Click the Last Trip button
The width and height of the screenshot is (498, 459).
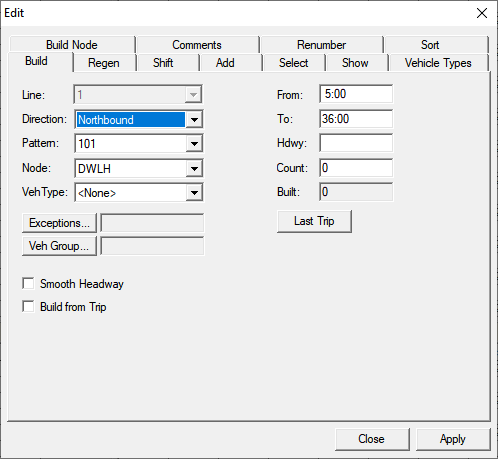point(314,221)
